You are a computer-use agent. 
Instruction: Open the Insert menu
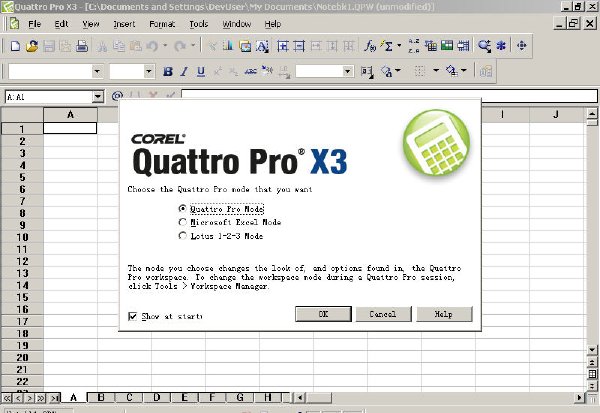[124, 24]
